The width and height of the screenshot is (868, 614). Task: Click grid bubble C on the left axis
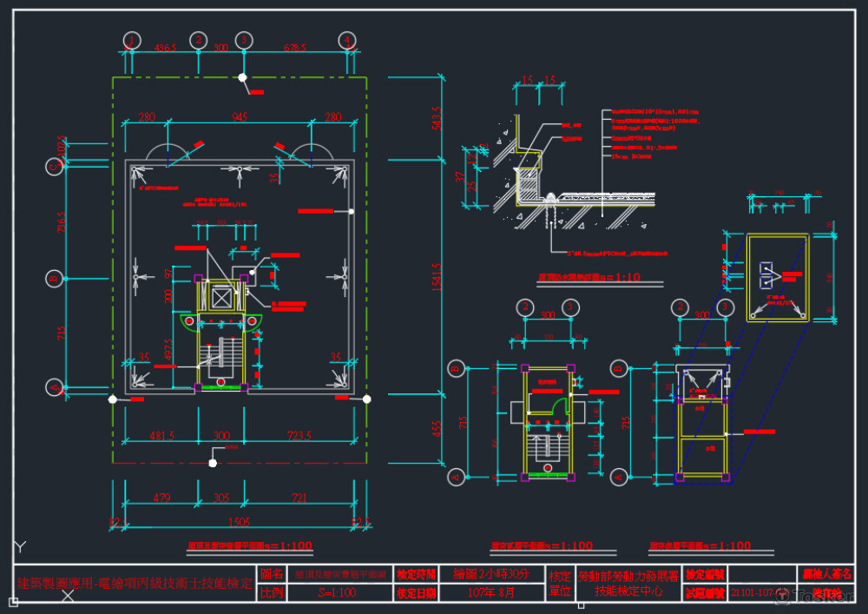click(55, 166)
